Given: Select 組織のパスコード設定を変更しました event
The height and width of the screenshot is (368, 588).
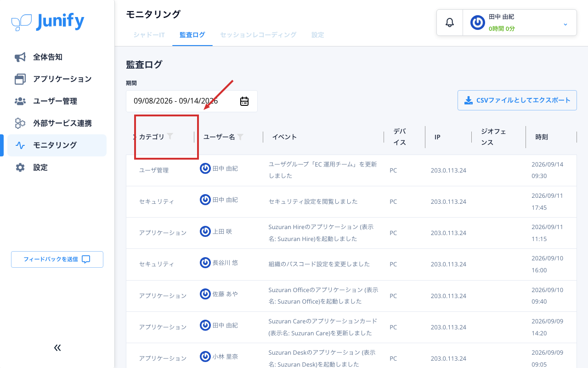Looking at the screenshot, I should point(319,264).
